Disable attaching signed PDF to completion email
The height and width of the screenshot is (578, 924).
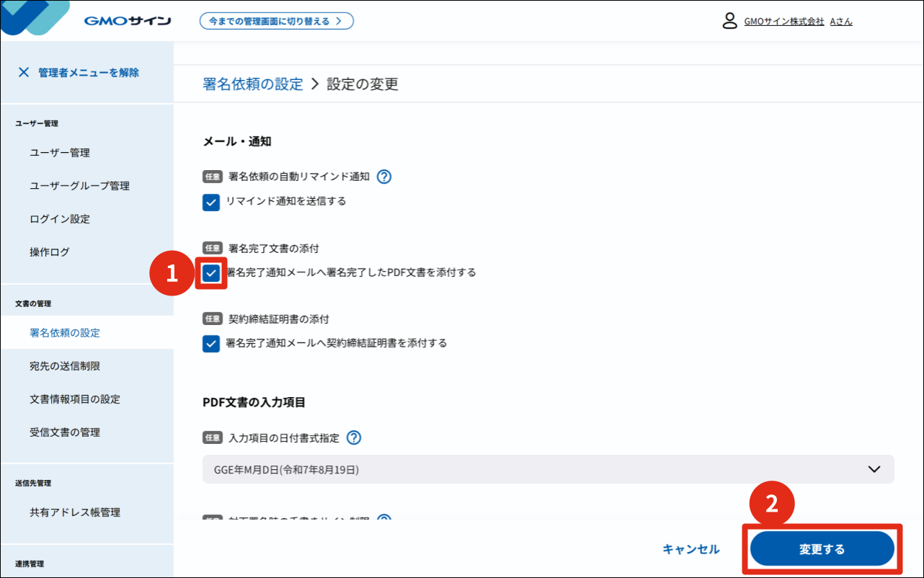tap(210, 272)
